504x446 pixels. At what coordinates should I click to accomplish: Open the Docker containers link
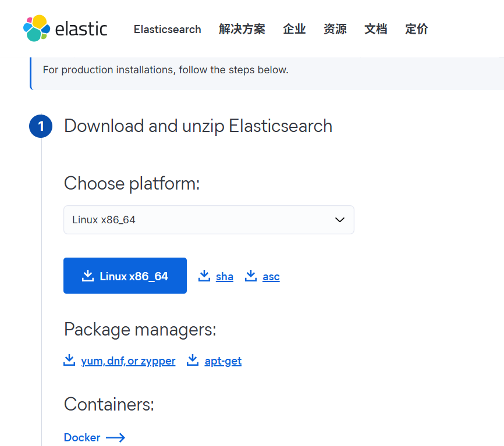tap(82, 437)
